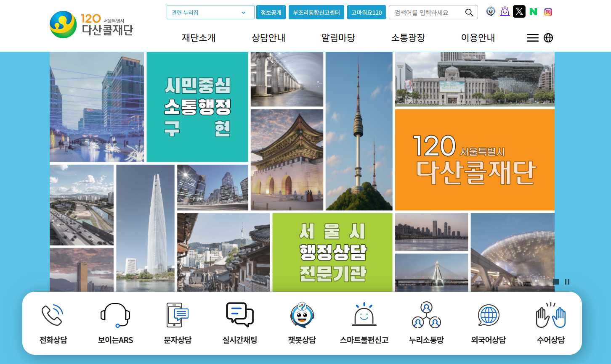The width and height of the screenshot is (611, 364).
Task: Click the chatbot mascot icon near the search bar
Action: (491, 11)
